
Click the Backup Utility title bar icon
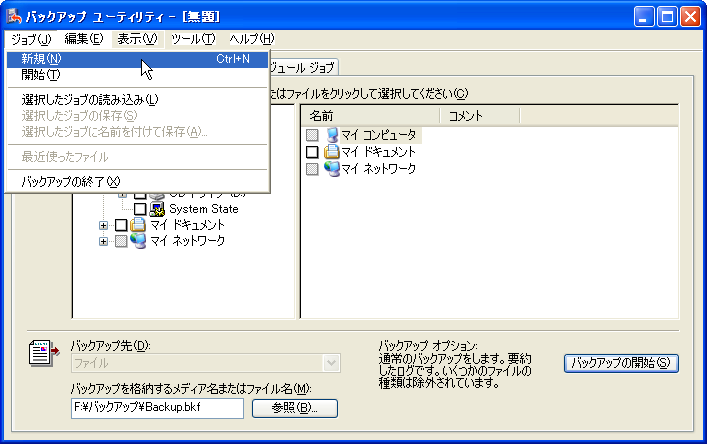[14, 17]
